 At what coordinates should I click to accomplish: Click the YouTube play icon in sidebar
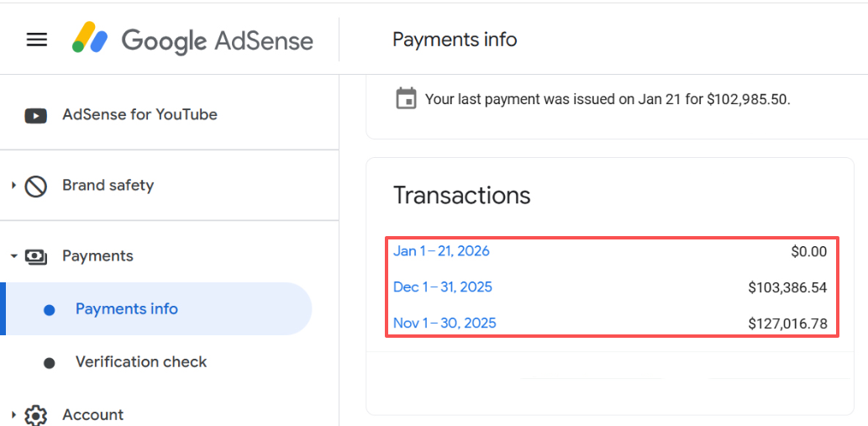coord(35,115)
